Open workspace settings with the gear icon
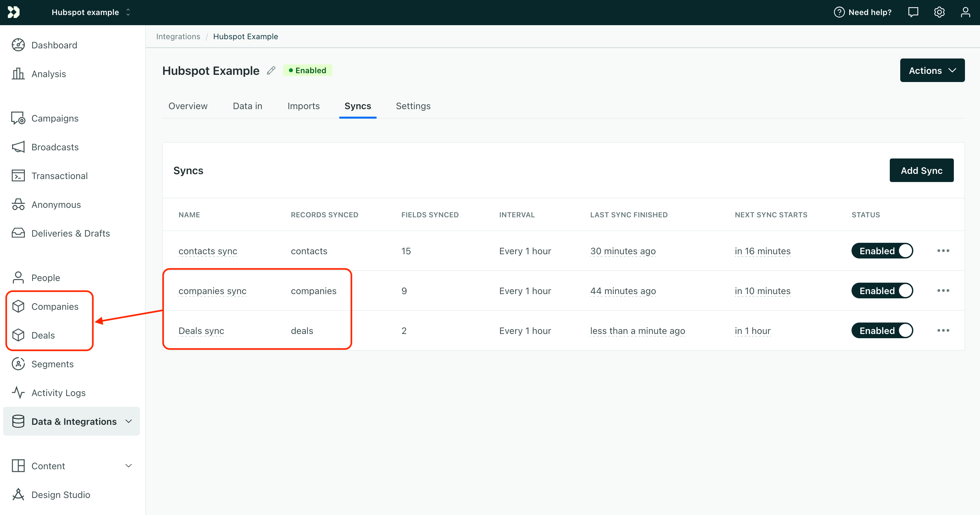The width and height of the screenshot is (980, 515). coord(939,12)
